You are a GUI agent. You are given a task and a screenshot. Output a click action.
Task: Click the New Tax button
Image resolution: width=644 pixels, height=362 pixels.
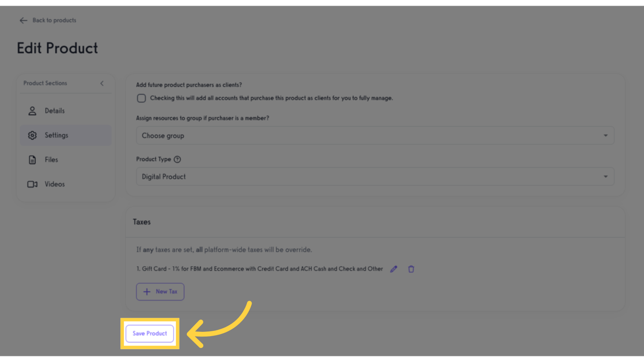coord(160,291)
